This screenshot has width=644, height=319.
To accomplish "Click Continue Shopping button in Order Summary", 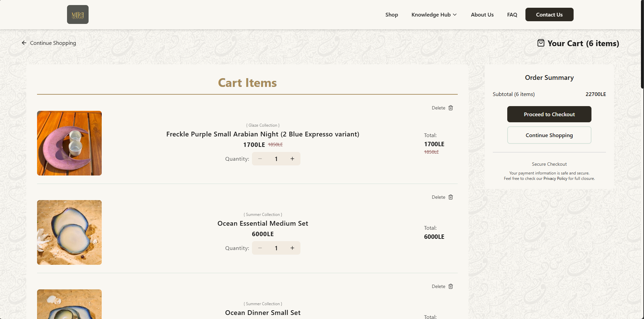I will pos(549,135).
